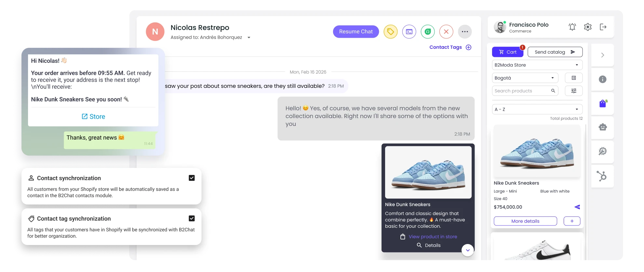Screen dimensions: 644x272
Task: Open the info panel icon
Action: (602, 79)
